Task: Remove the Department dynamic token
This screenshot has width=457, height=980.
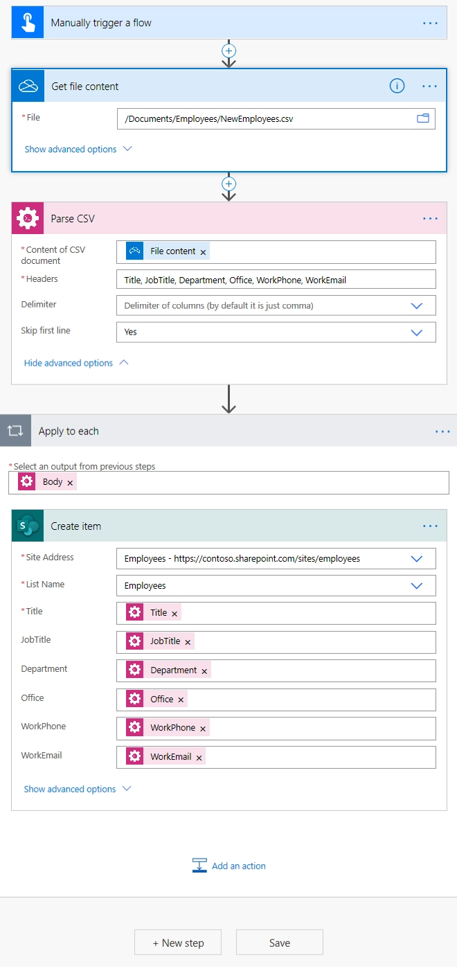Action: click(204, 671)
